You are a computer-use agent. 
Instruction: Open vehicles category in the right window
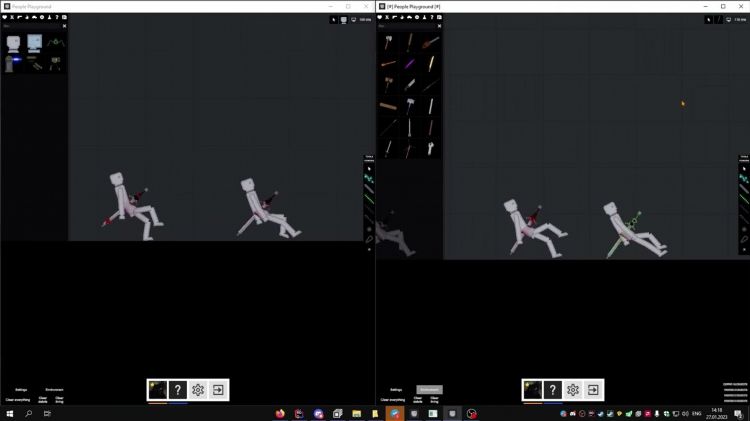[x=409, y=17]
